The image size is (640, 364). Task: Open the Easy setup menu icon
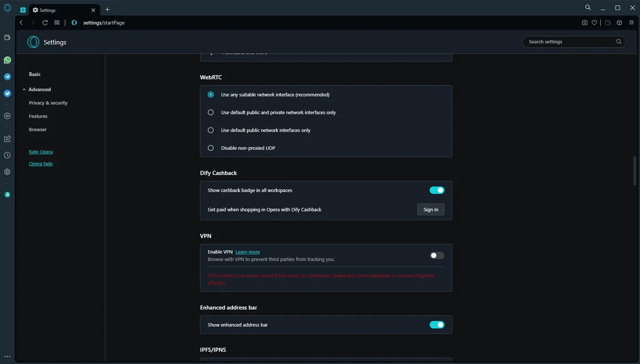click(631, 22)
